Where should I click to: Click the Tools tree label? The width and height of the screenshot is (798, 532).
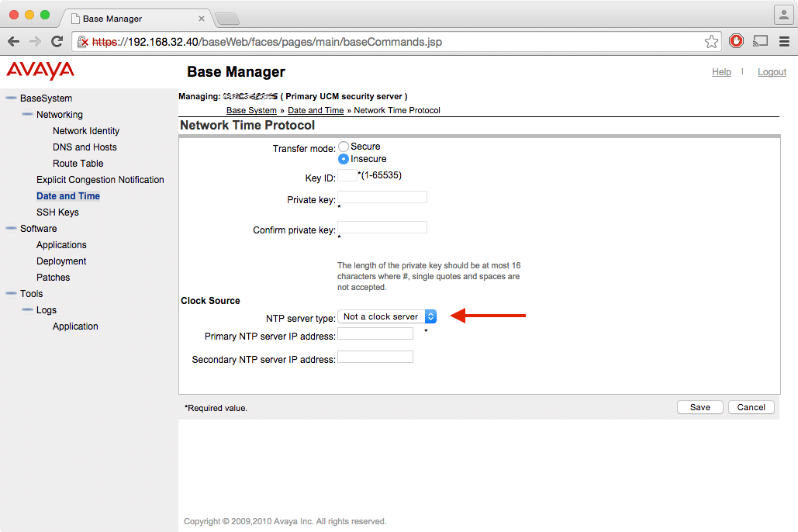coord(32,294)
